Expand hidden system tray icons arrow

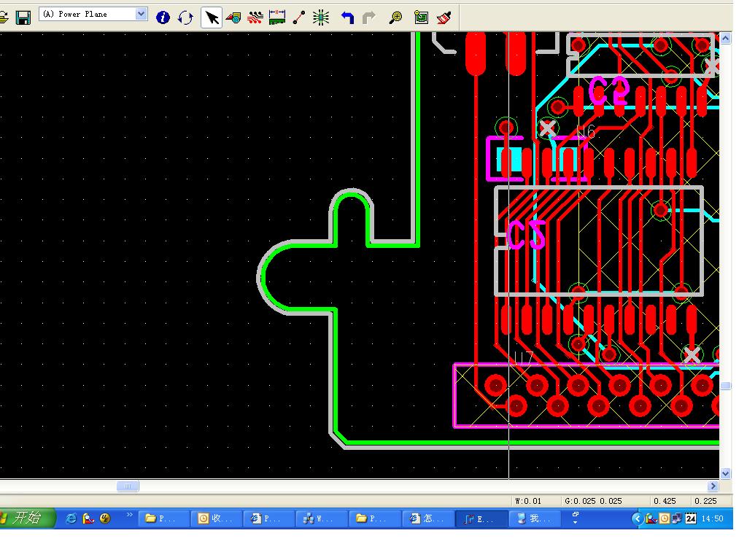point(637,518)
